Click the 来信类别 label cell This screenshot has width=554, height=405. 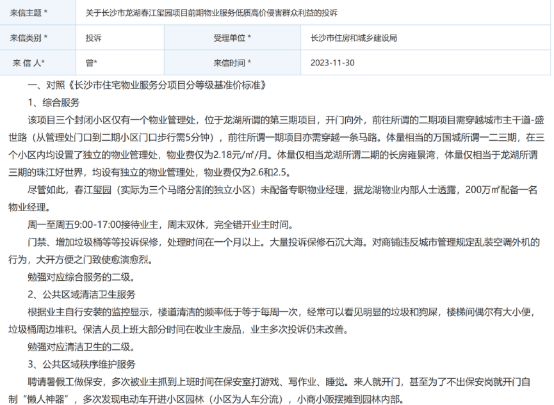coord(38,37)
